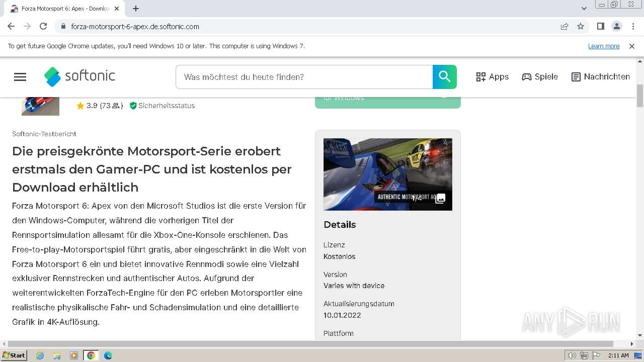Dismiss the Chrome update notification bar

[632, 46]
